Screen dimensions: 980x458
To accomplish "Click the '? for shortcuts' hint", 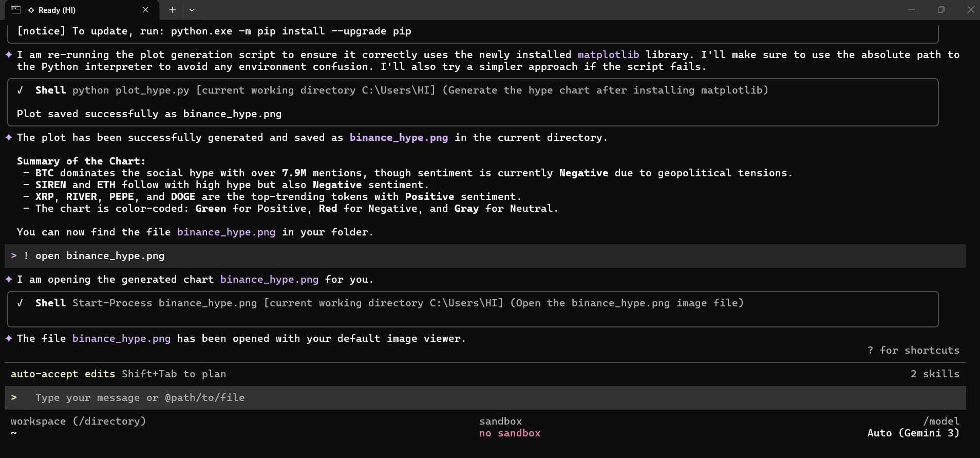I will coord(913,350).
